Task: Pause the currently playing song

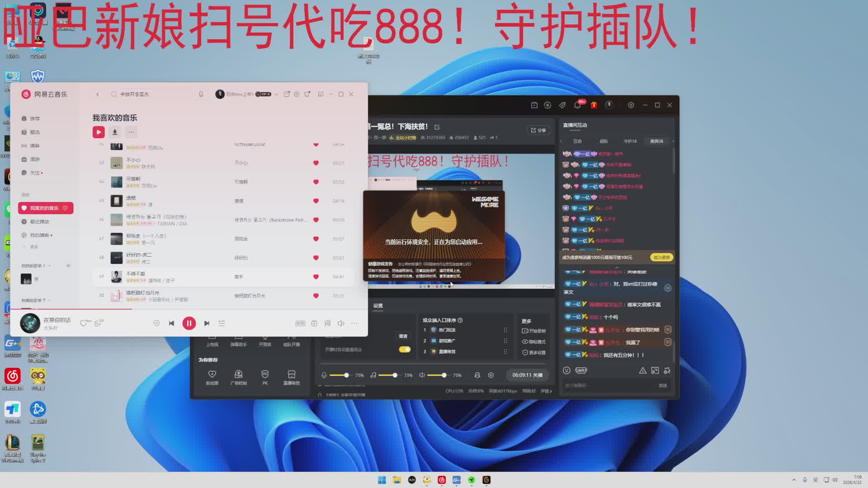Action: click(189, 323)
